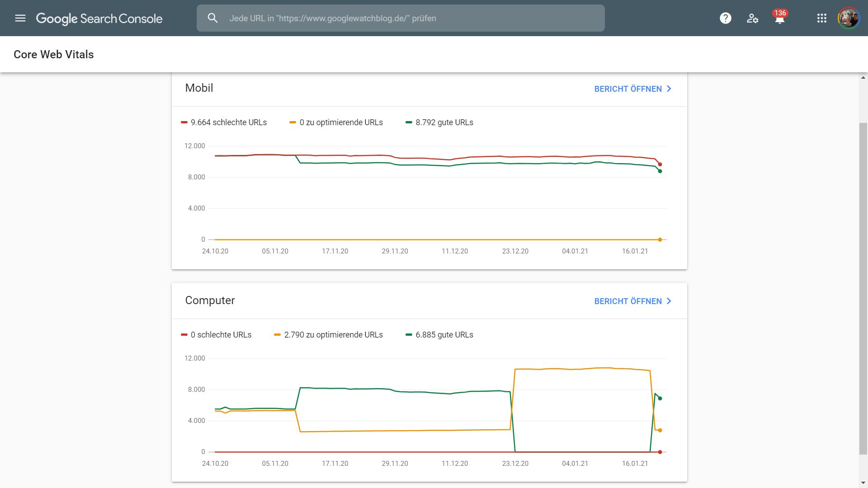This screenshot has width=868, height=488.
Task: Click the search magnifier icon
Action: point(212,18)
